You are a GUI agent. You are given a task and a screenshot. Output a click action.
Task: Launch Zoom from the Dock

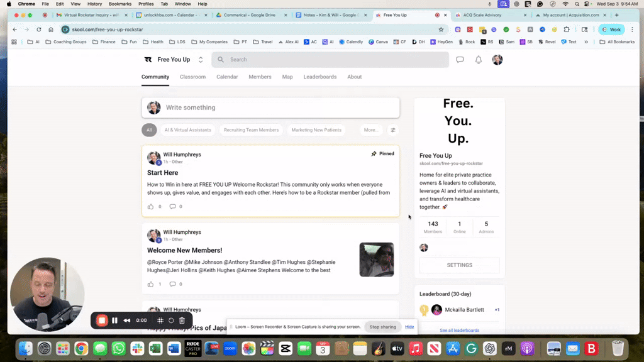point(230,348)
